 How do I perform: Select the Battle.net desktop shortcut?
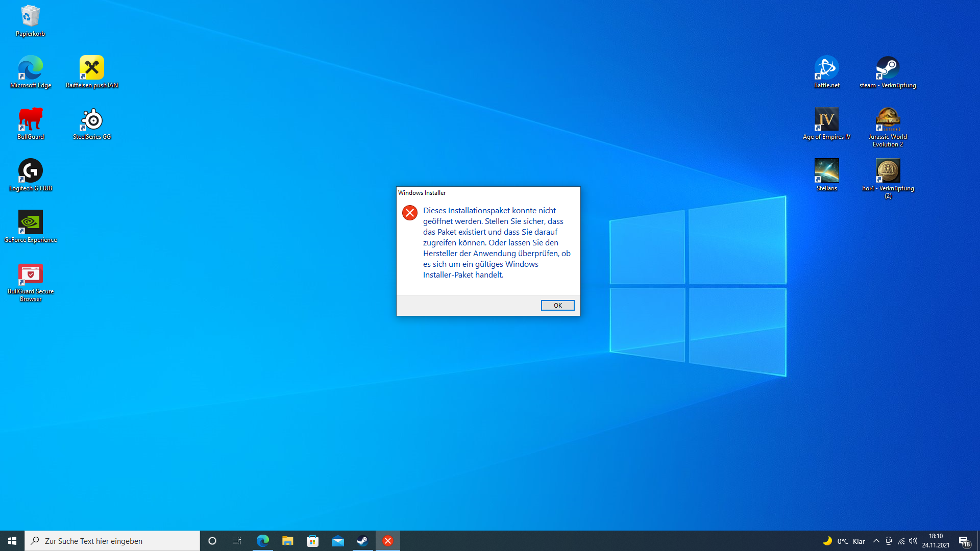click(826, 68)
